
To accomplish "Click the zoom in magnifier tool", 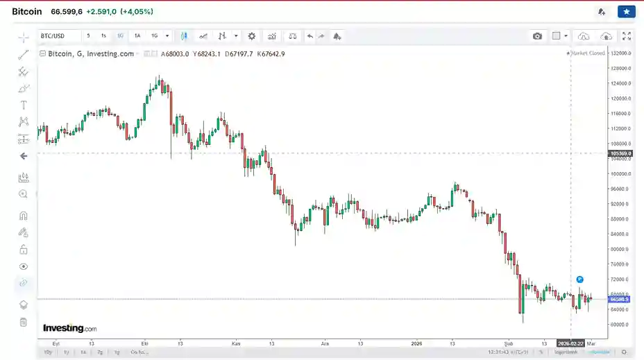I will coord(24,194).
